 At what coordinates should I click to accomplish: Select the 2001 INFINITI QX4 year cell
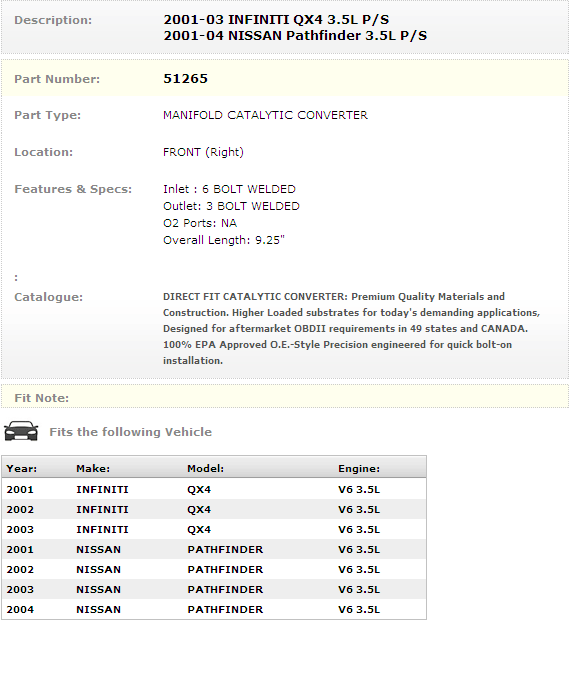pos(20,490)
